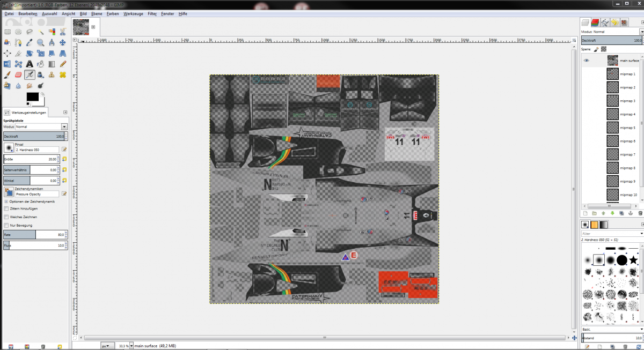The image size is (644, 350).
Task: Select the Scissors select tool
Action: point(63,32)
